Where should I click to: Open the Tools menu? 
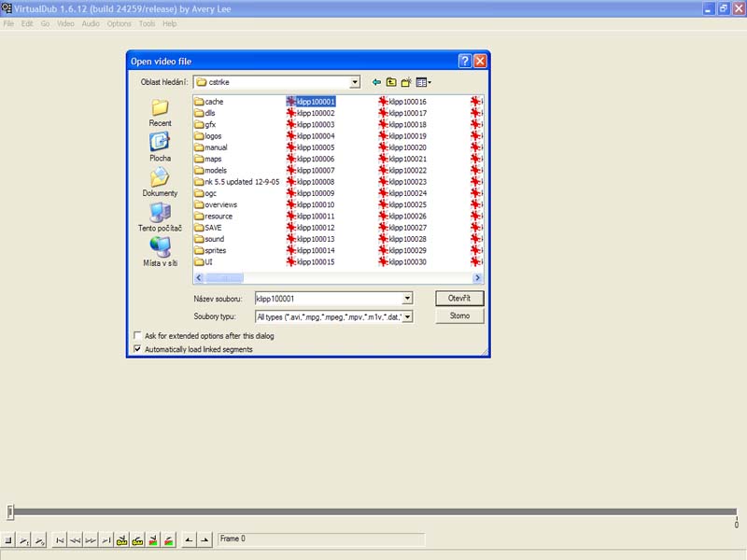(x=147, y=24)
